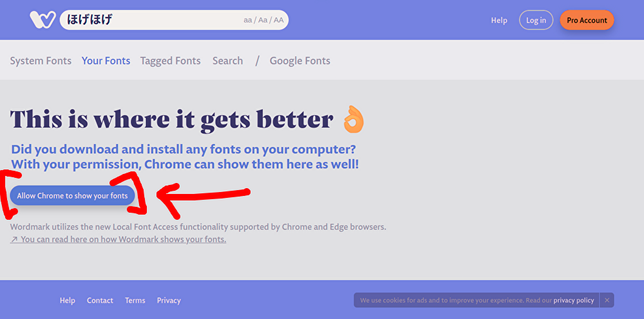Open privacy policy link in cookie notice

[x=574, y=300]
